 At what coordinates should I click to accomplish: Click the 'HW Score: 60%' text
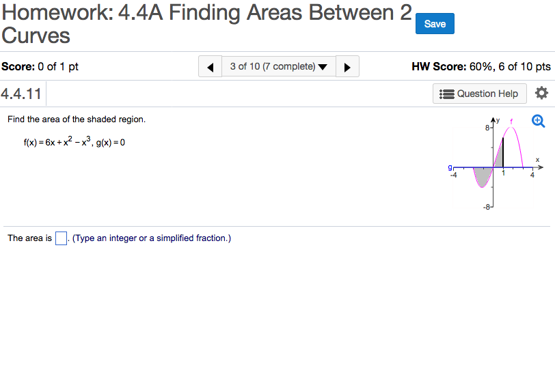coord(480,67)
